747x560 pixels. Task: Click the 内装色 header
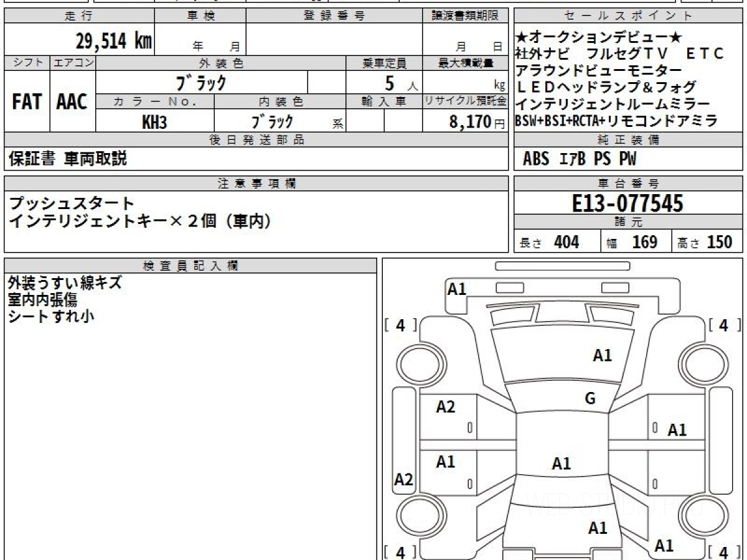click(280, 101)
